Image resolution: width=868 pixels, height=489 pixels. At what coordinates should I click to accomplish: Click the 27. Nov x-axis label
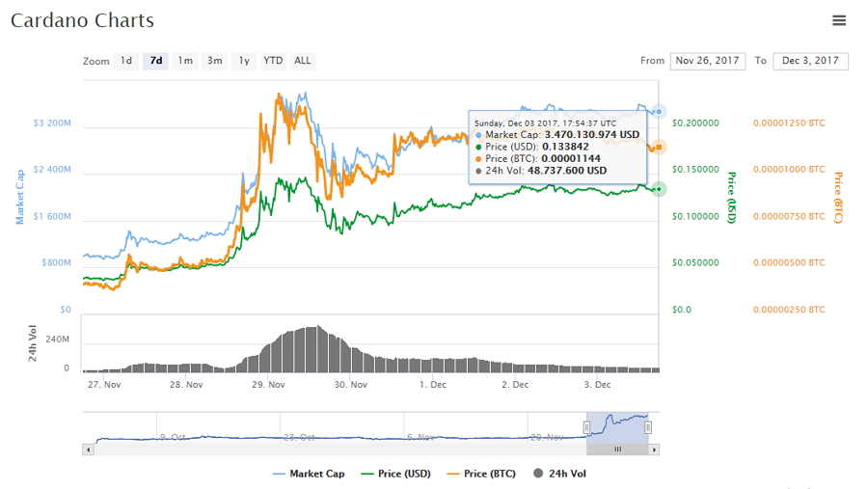pos(104,385)
